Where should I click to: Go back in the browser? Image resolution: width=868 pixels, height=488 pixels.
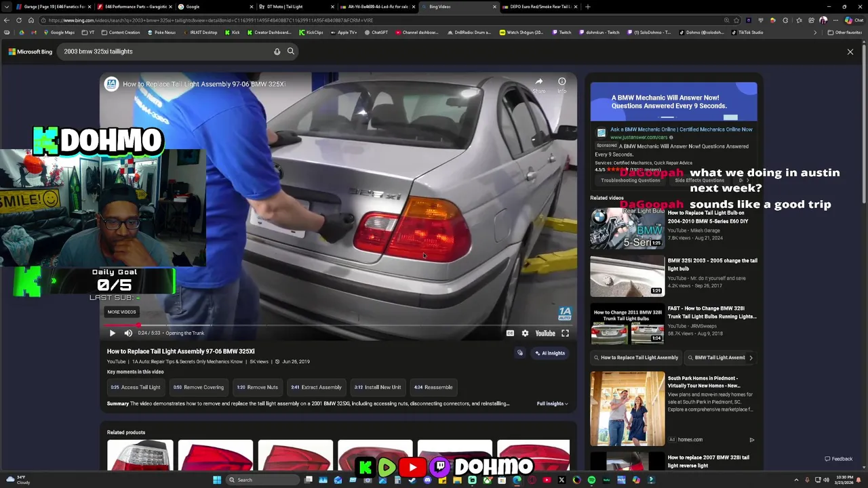point(7,20)
